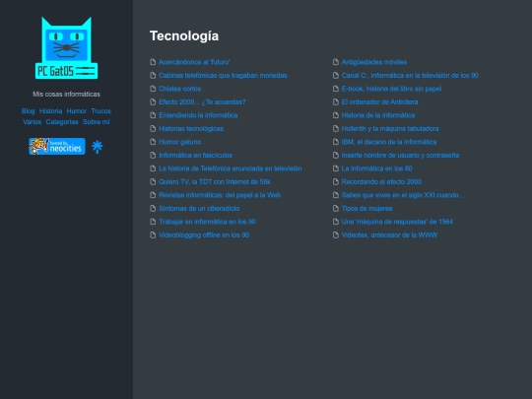
Task: Open Historia de la informática
Action: (x=378, y=115)
